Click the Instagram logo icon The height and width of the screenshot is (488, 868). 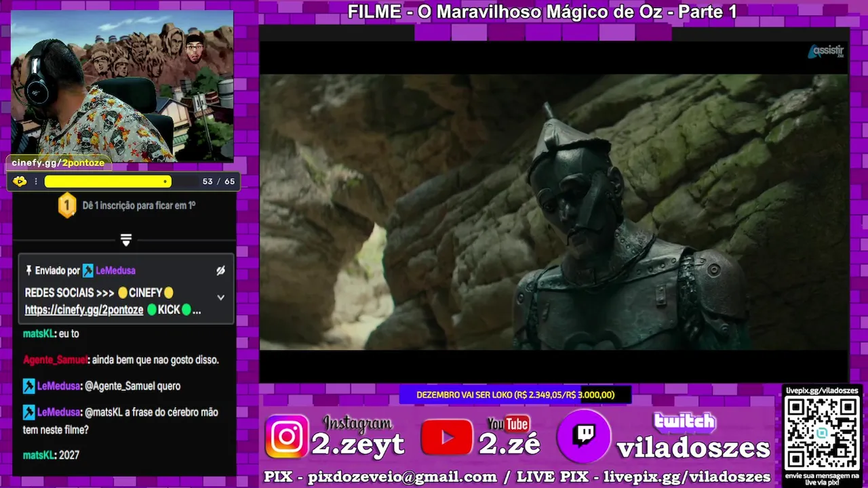coord(286,436)
